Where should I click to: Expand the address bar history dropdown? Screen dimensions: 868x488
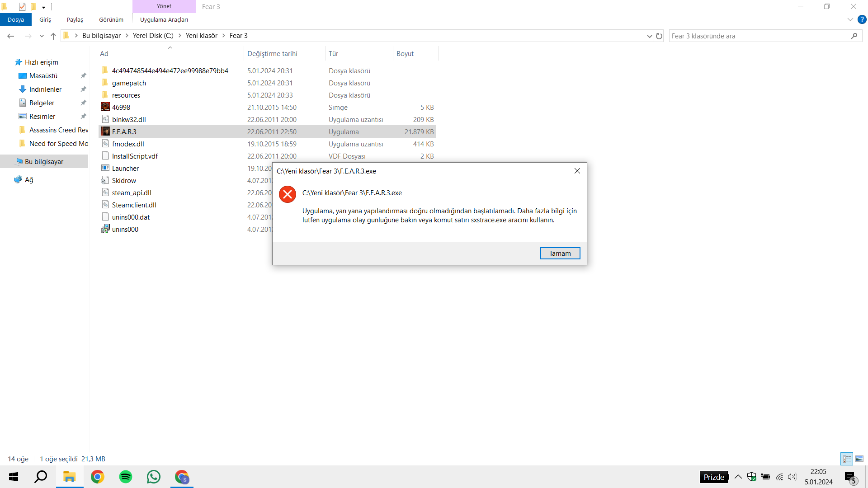click(649, 36)
